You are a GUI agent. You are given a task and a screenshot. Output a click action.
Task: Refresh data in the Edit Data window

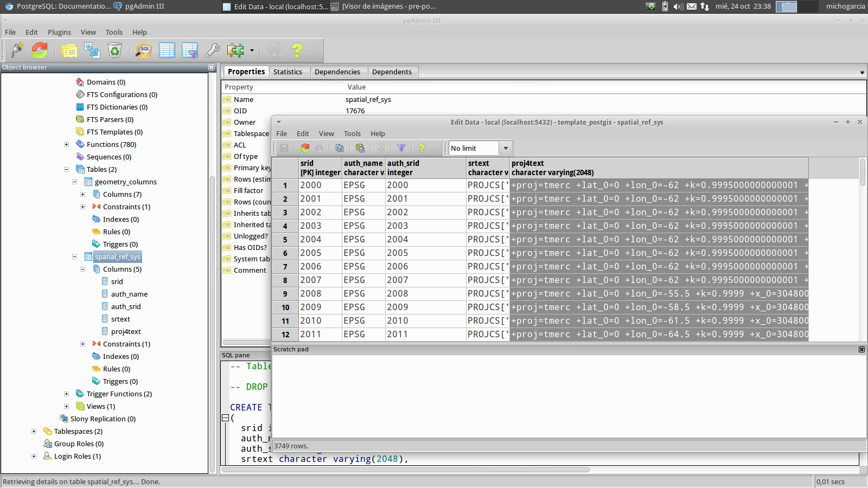[305, 148]
